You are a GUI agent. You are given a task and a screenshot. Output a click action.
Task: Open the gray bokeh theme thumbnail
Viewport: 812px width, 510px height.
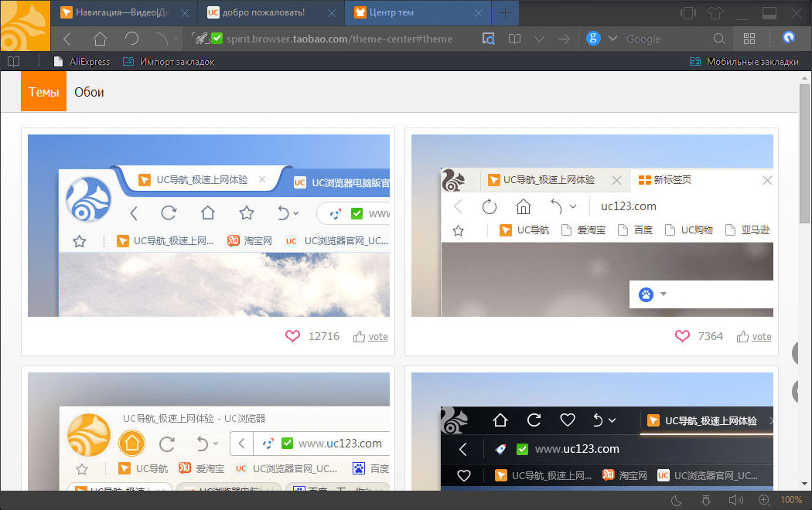click(x=592, y=226)
